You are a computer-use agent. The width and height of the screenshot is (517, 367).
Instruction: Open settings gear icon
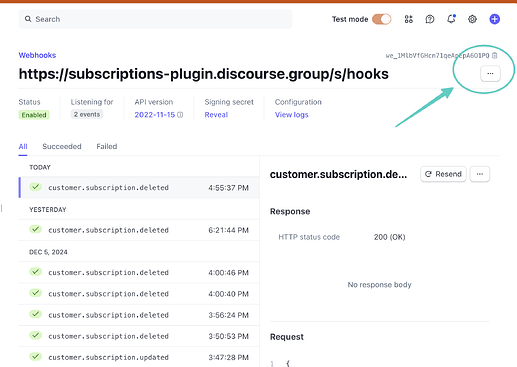click(472, 19)
